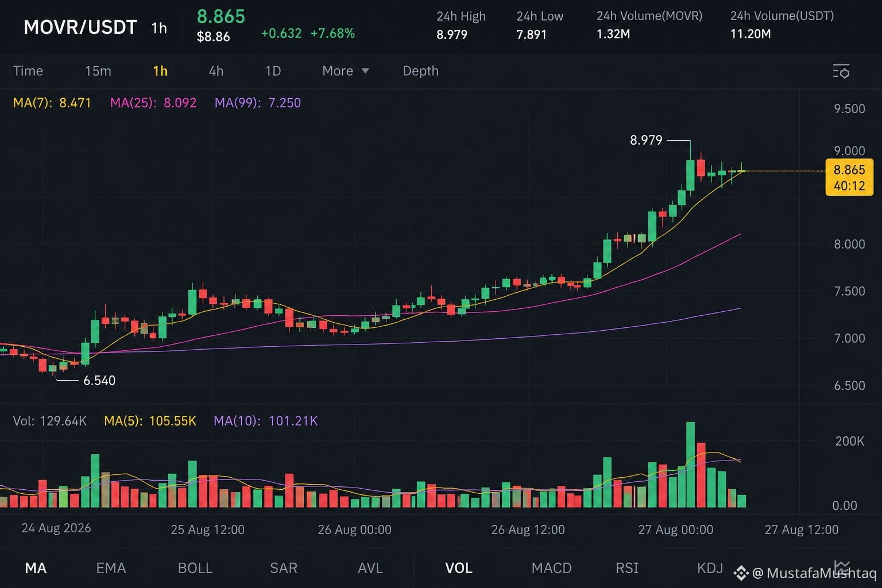Image resolution: width=882 pixels, height=588 pixels.
Task: Select the 4h interval
Action: (x=216, y=71)
